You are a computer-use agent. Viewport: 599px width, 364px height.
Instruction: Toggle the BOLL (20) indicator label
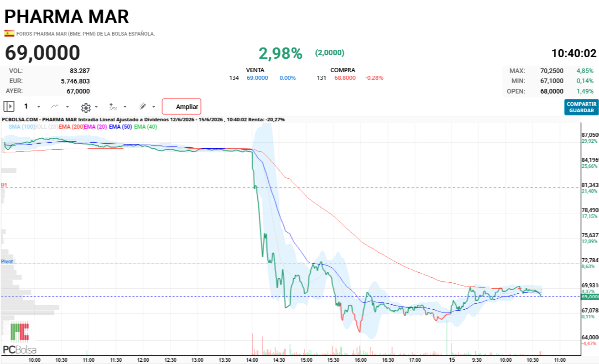pos(46,127)
